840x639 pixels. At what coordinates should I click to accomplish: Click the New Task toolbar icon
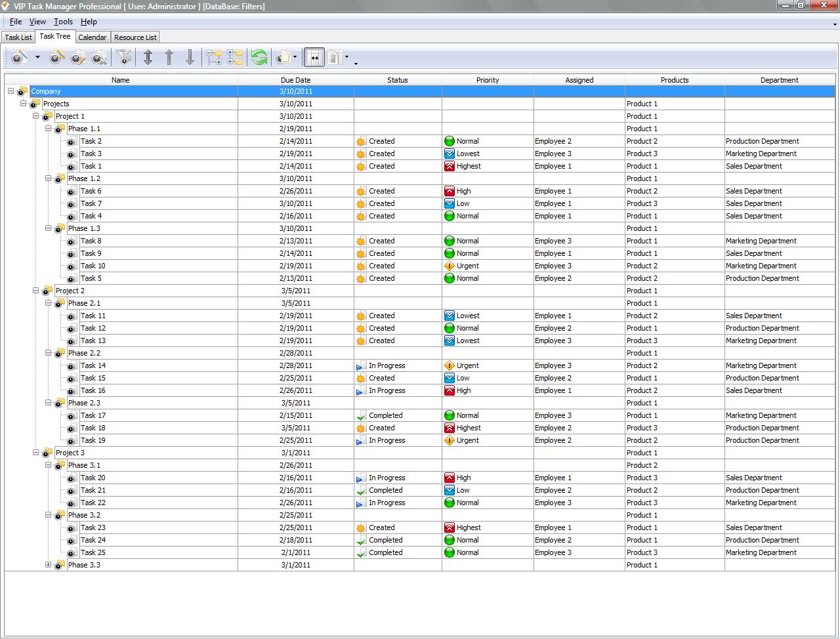coord(19,58)
